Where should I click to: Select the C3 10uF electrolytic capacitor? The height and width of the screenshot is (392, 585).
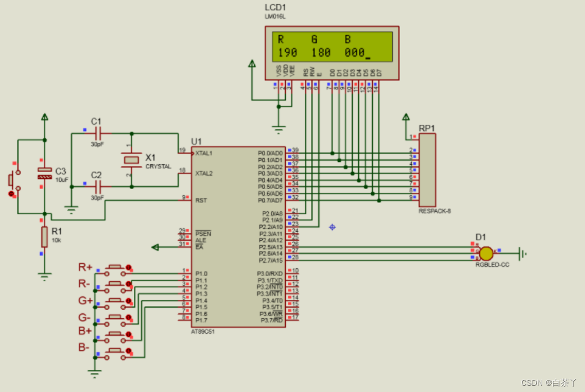44,174
